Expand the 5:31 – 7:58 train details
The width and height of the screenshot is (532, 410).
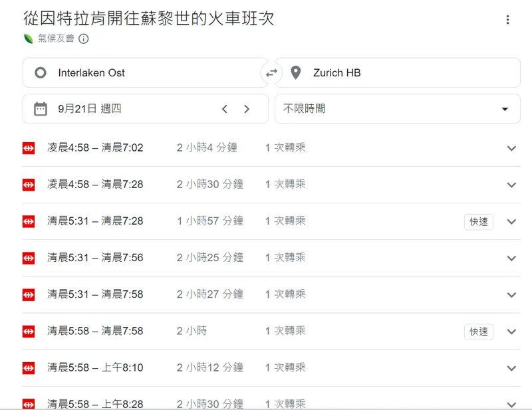click(511, 294)
